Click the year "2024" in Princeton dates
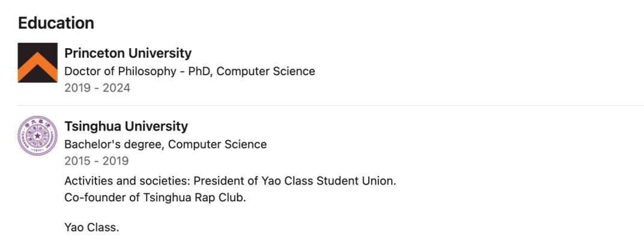Screen dimensions: 644x250 pyautogui.click(x=116, y=88)
